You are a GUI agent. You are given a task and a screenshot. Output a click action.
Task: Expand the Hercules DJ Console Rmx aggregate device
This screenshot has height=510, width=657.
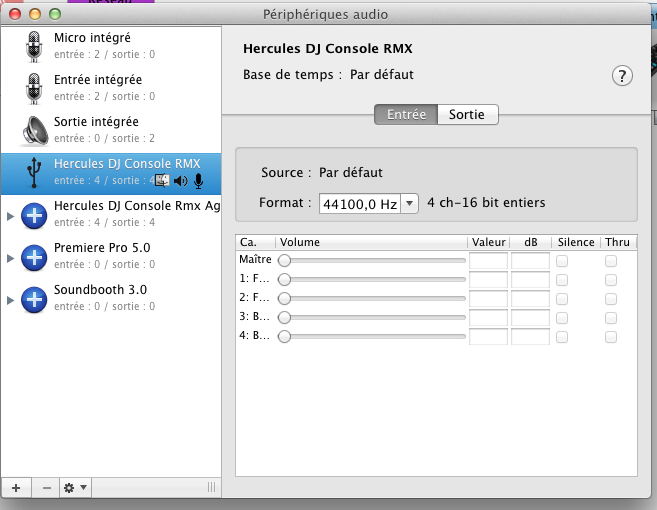coord(11,215)
